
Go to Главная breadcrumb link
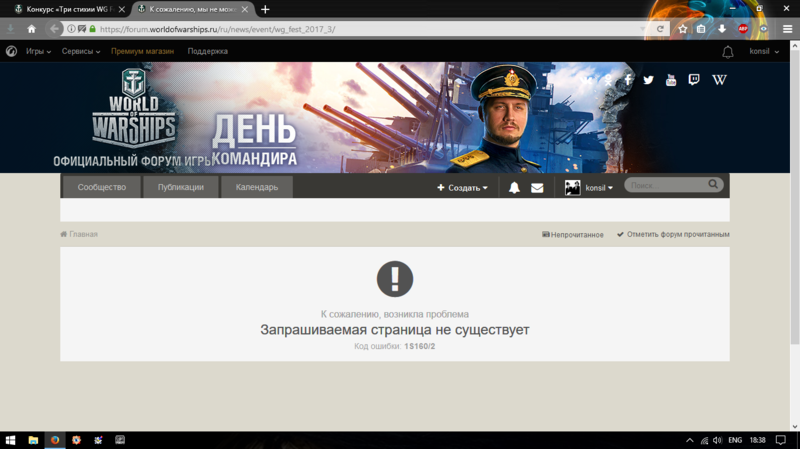click(79, 234)
